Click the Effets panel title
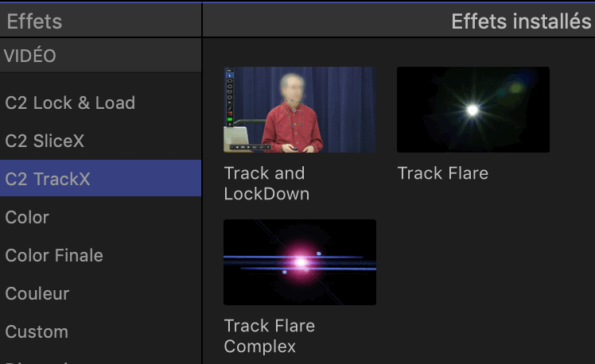Viewport: 595px width, 364px height. [x=34, y=21]
